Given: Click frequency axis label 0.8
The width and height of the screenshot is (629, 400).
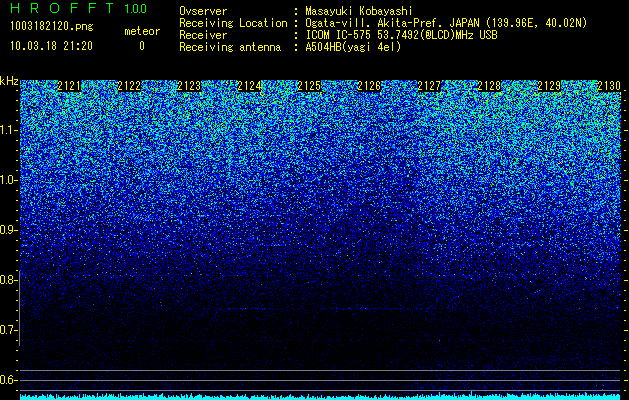Looking at the screenshot, I should (x=8, y=280).
